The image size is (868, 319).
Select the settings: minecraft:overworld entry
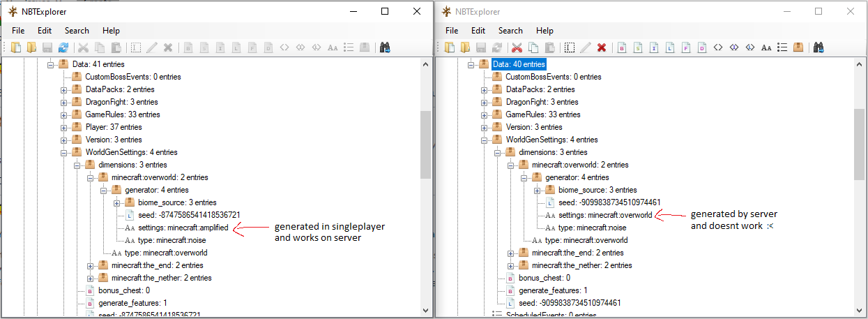(605, 215)
